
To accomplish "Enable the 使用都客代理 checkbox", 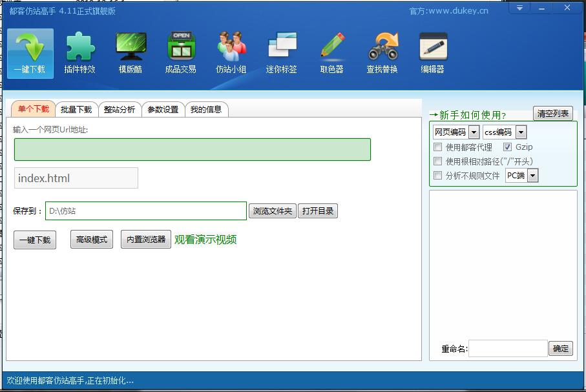I will tap(438, 147).
